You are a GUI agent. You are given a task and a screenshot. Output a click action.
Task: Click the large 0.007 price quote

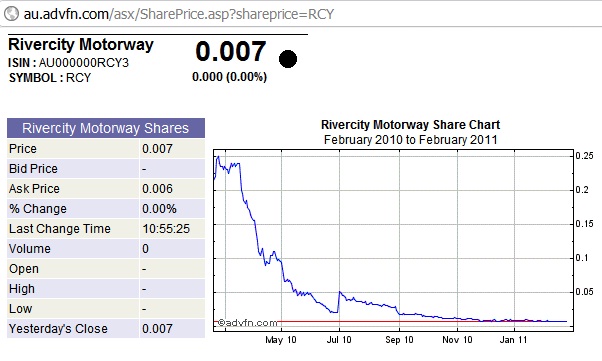click(230, 51)
